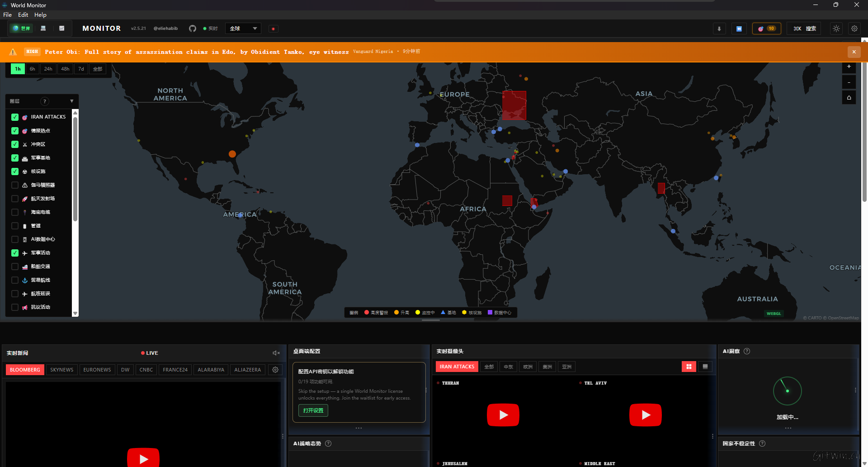Viewport: 868px width, 467px height.
Task: Enable the 航天发射场 layer checkbox
Action: tap(15, 199)
